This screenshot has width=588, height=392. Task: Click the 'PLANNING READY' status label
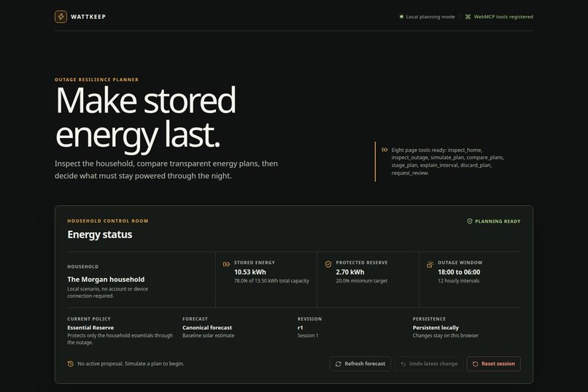click(498, 221)
